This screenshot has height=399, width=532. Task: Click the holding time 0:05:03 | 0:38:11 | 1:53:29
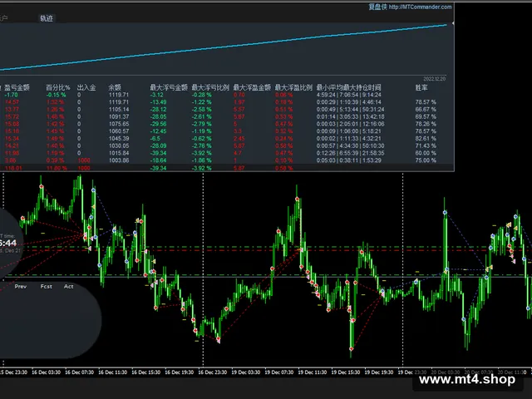[x=349, y=160]
